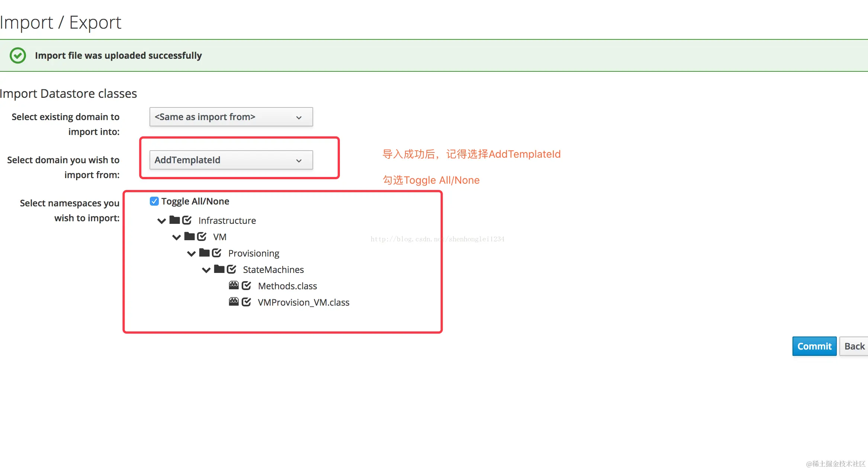Click the StateMachines folder icon

tap(219, 269)
